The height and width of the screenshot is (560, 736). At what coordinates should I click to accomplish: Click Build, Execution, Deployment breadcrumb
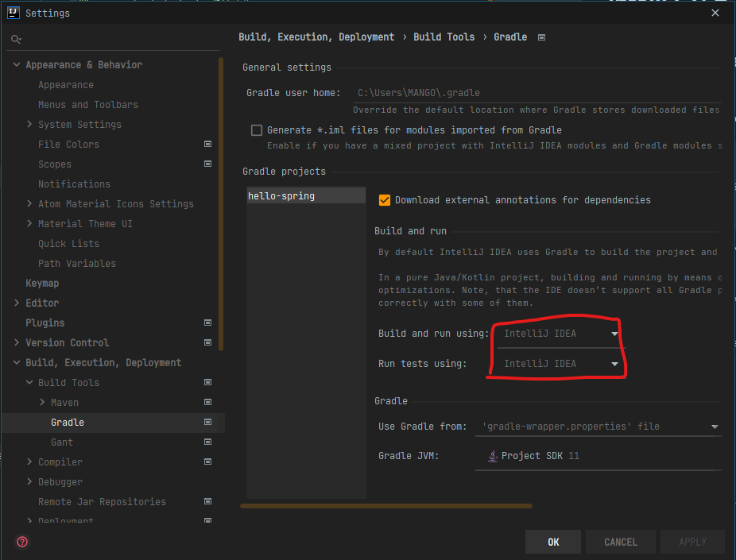(316, 37)
